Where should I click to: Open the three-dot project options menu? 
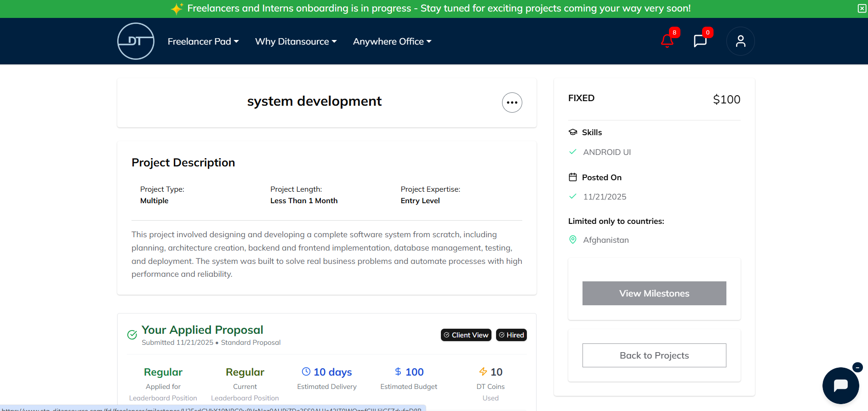coord(512,103)
